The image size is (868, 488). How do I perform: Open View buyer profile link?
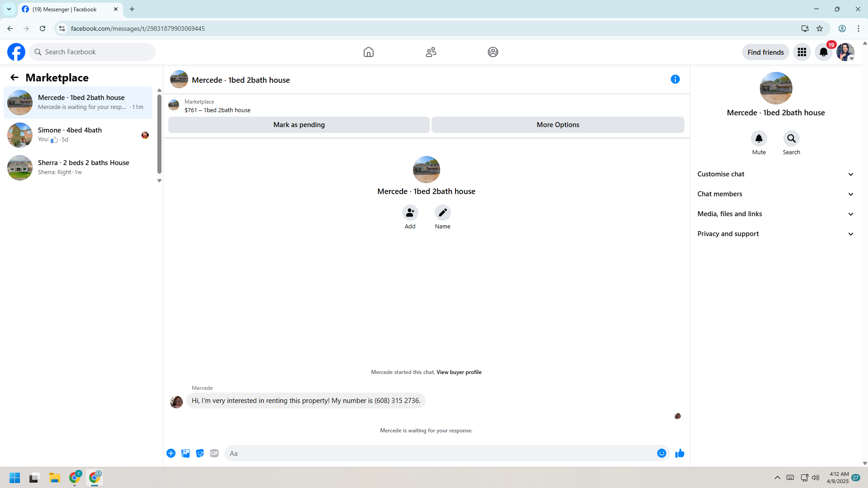[x=459, y=372]
